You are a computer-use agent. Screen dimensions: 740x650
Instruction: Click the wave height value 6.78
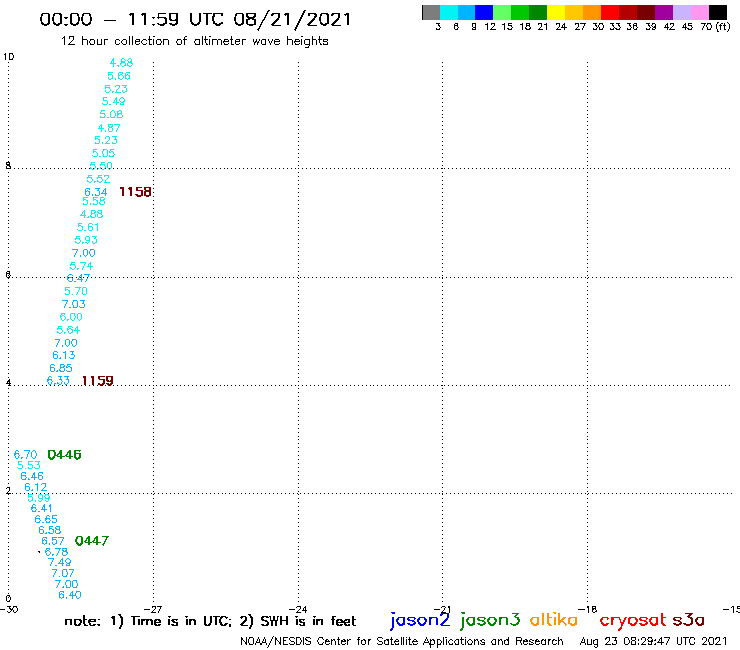57,552
